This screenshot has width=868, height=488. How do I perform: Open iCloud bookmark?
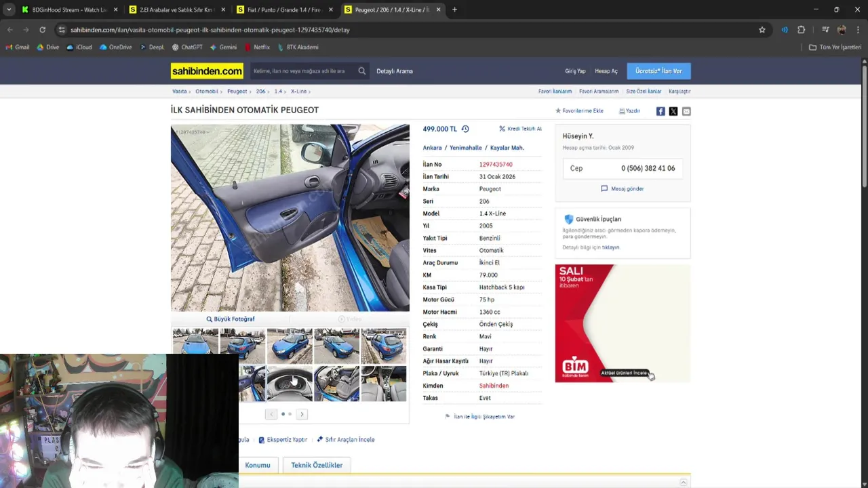click(79, 47)
